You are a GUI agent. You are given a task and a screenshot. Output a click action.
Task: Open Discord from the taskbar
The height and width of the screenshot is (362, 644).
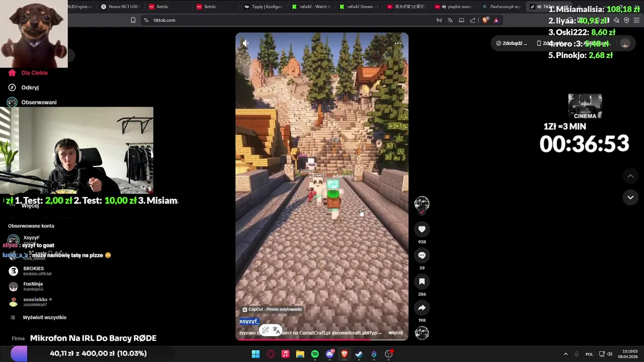pyautogui.click(x=330, y=354)
